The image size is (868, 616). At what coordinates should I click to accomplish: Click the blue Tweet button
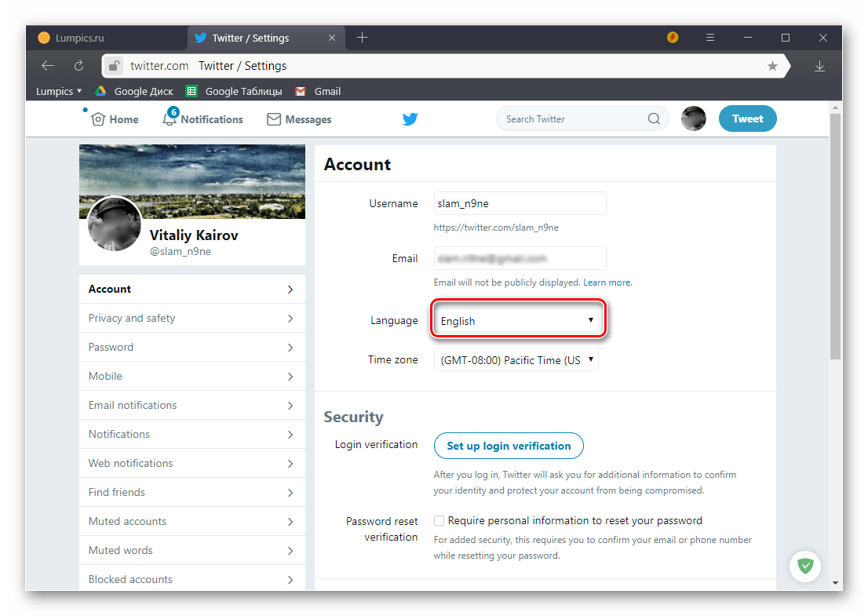pos(747,119)
